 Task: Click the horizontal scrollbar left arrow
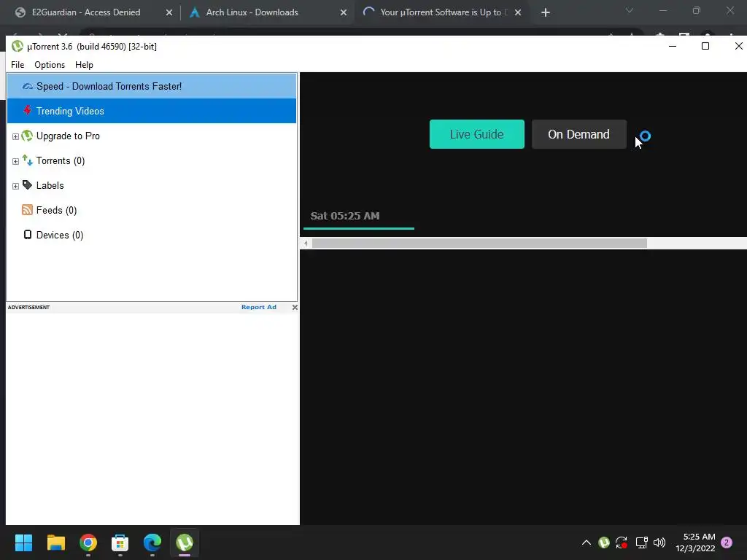(306, 244)
